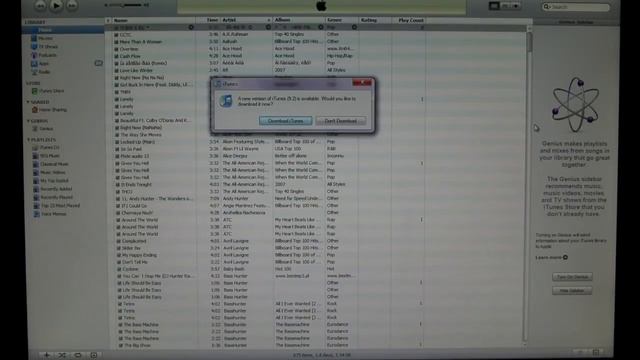Click the Don't Download button
This screenshot has width=640, height=360.
coord(340,121)
